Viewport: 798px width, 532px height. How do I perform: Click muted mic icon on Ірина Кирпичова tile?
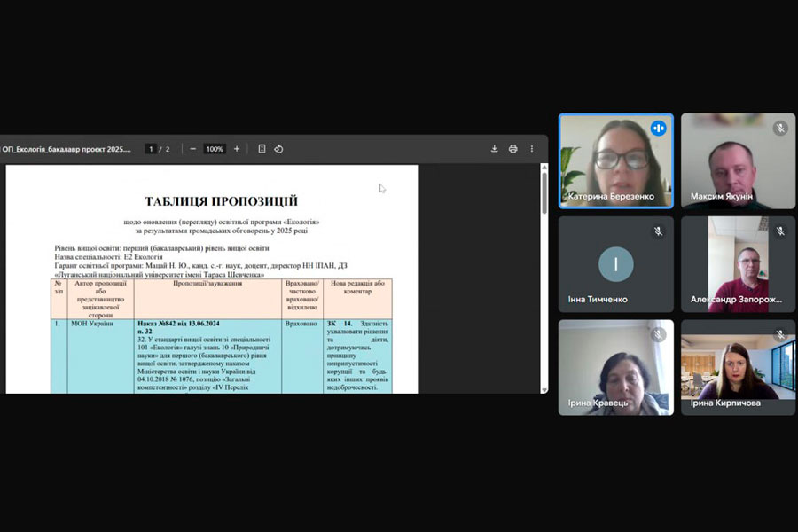pyautogui.click(x=780, y=335)
